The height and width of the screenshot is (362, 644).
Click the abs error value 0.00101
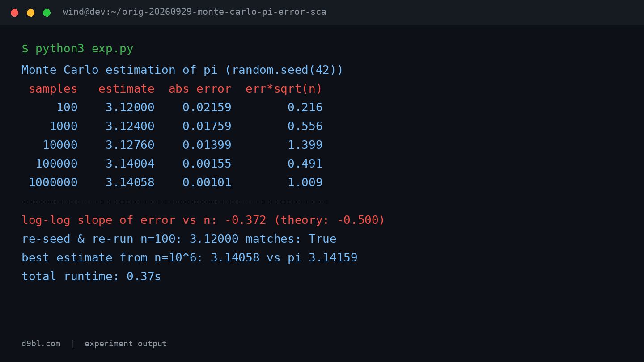click(x=207, y=183)
